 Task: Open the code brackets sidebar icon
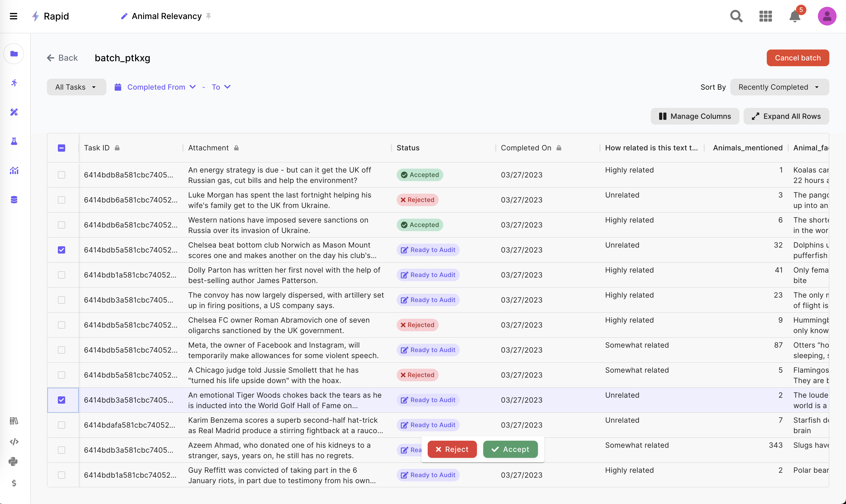14,441
